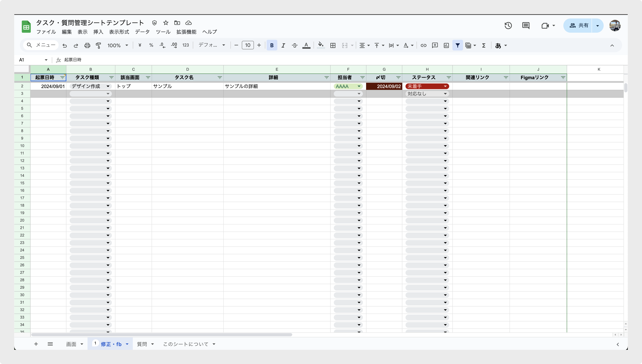The height and width of the screenshot is (364, 642).
Task: Open zoom level 100% dropdown
Action: tap(118, 45)
